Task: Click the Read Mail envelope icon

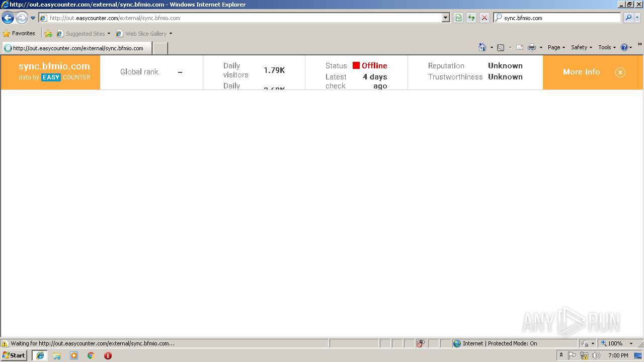Action: tap(520, 47)
